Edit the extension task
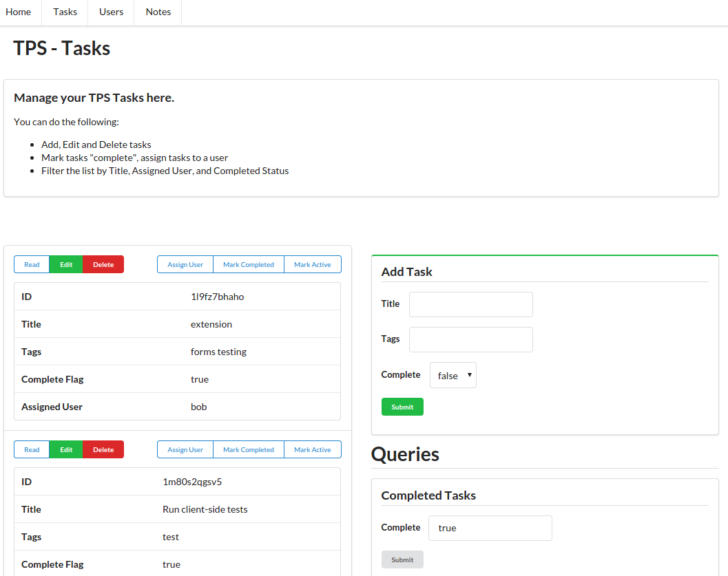This screenshot has height=576, width=728. [66, 264]
